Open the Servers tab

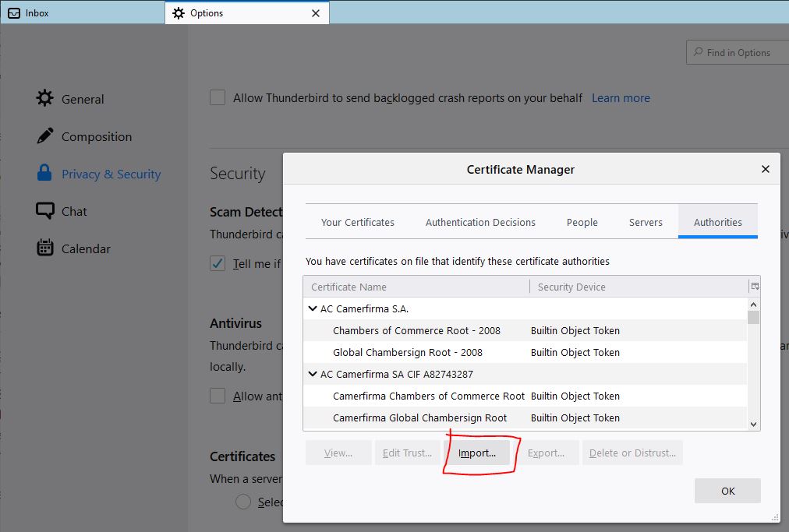click(x=646, y=222)
